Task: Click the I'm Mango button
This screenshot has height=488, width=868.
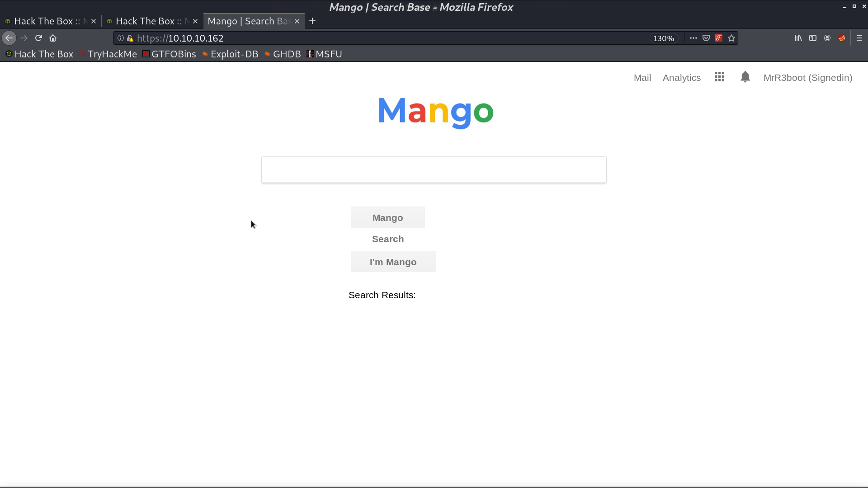Action: 393,262
